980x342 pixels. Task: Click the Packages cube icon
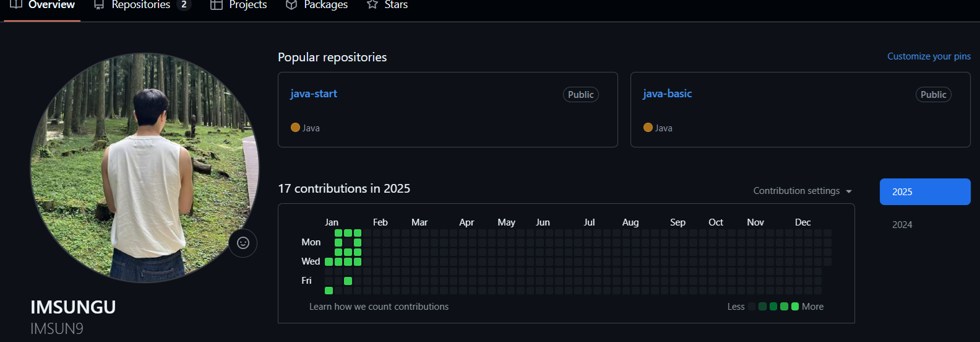click(x=291, y=4)
